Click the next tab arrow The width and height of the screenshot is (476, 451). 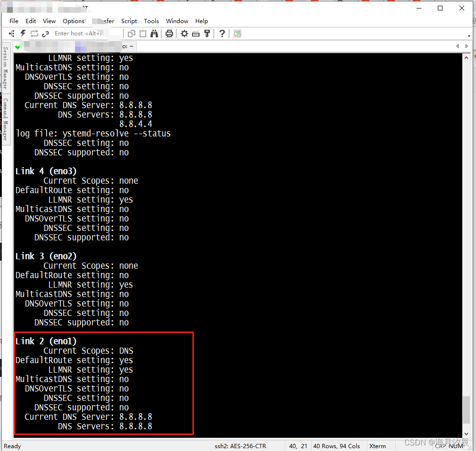tap(467, 46)
